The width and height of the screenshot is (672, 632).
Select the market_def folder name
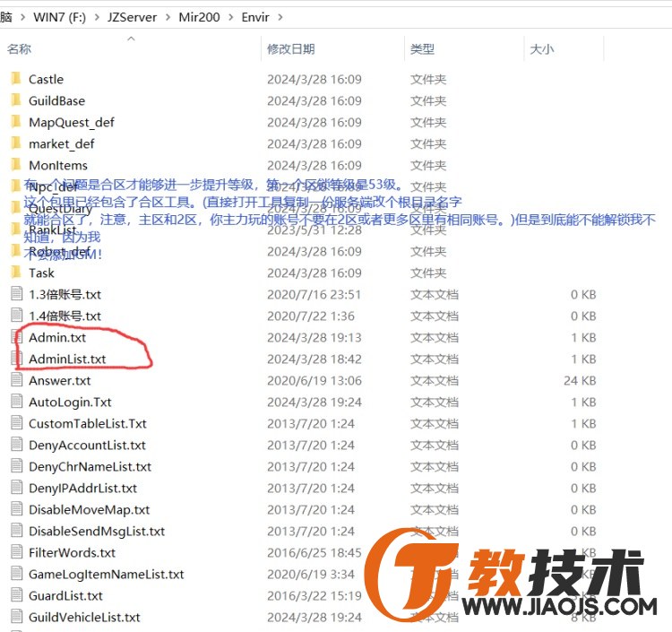[61, 143]
